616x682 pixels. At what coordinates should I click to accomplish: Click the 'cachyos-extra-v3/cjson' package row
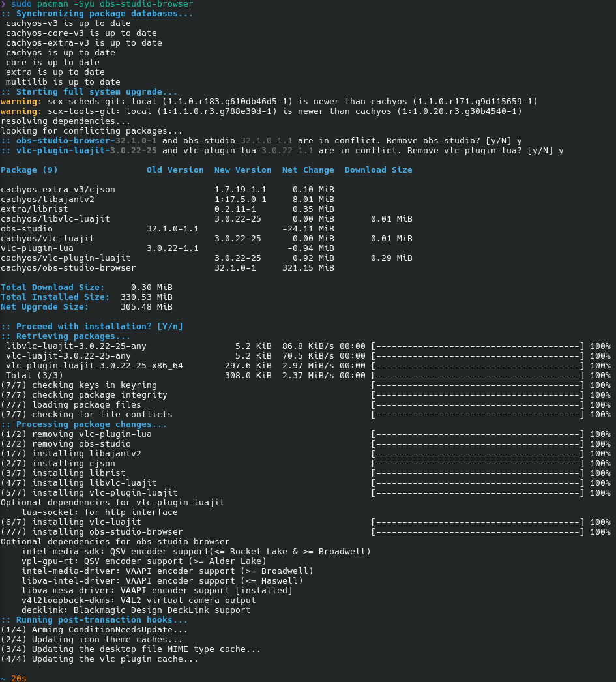(168, 190)
